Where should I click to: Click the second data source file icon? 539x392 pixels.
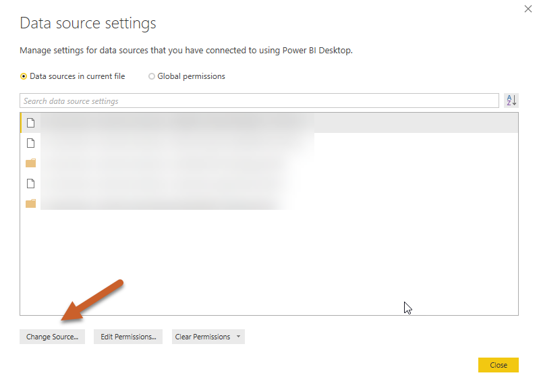[x=30, y=143]
